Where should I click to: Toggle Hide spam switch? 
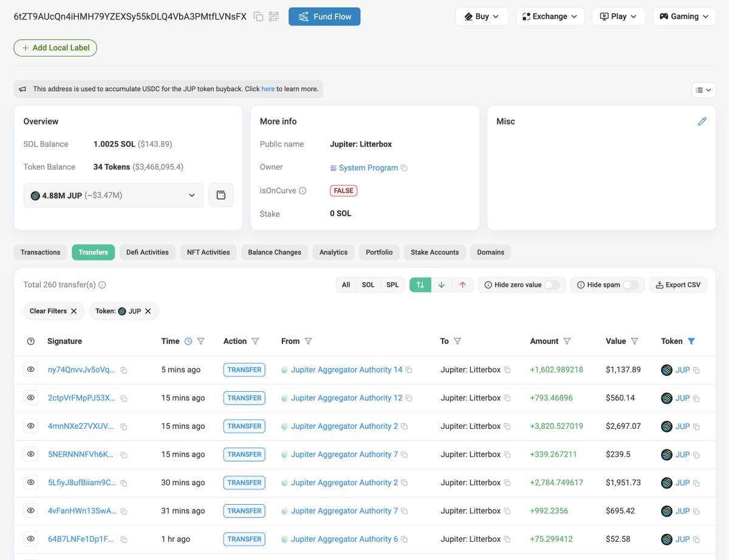pos(631,285)
